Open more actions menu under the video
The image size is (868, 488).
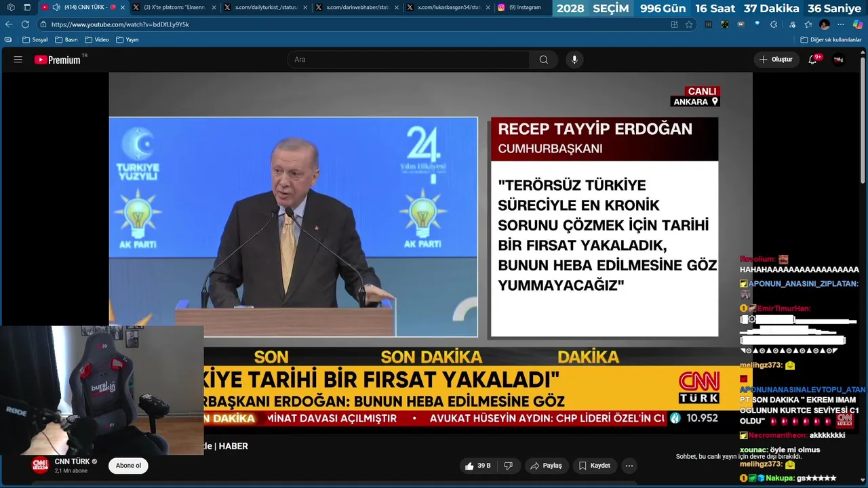pyautogui.click(x=629, y=466)
